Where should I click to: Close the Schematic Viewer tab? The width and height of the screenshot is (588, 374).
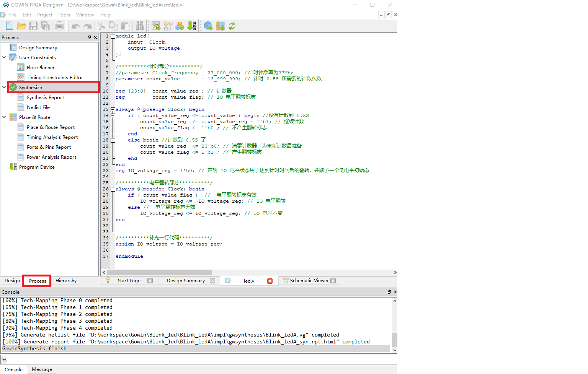click(x=333, y=280)
